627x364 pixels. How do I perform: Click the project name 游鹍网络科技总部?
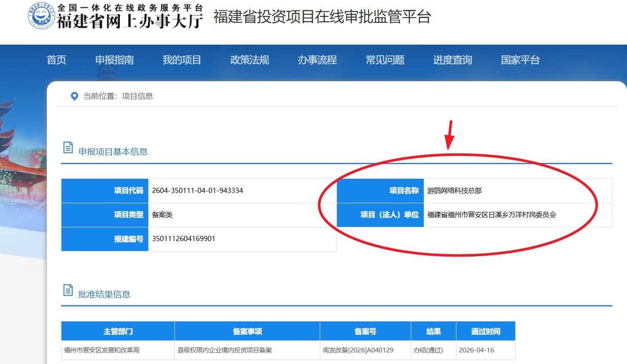click(454, 191)
